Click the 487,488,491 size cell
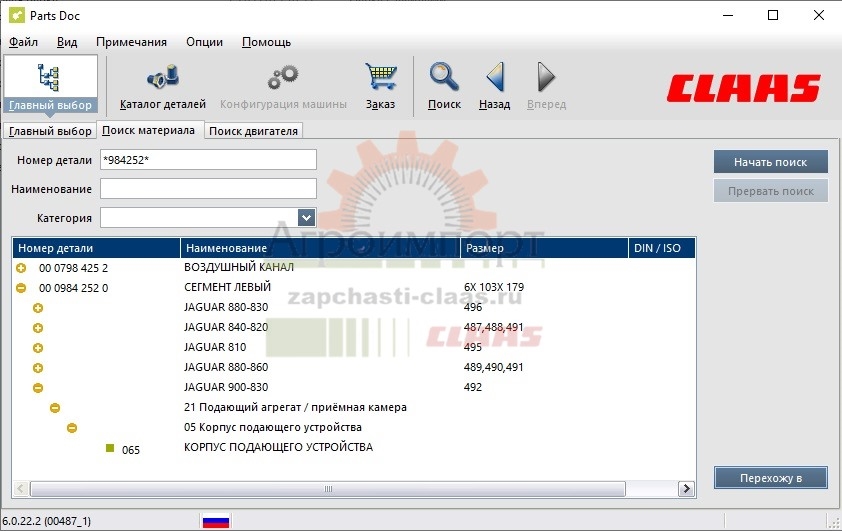 [493, 327]
